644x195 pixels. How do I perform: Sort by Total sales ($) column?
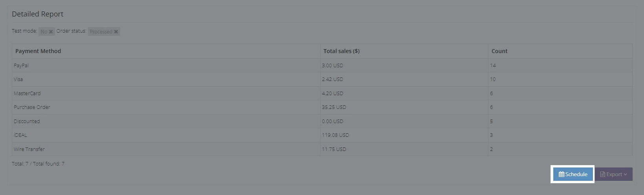(341, 51)
